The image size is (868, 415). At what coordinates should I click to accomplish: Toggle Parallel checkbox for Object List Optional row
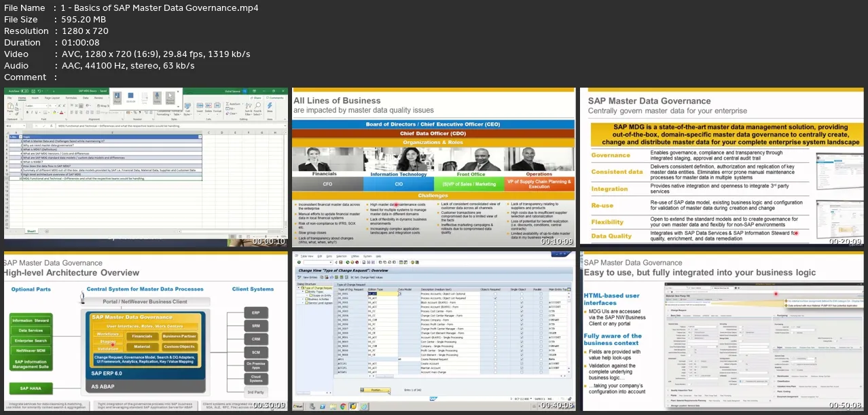click(x=541, y=293)
